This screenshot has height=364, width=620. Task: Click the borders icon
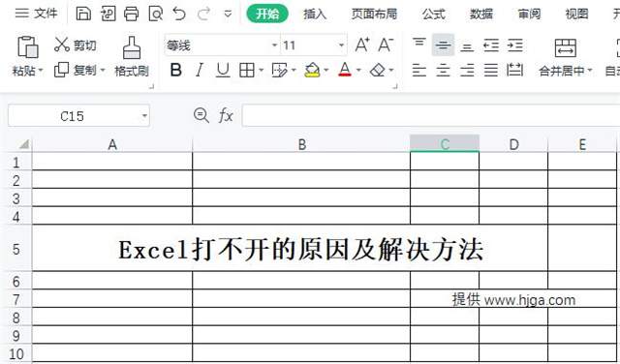pyautogui.click(x=247, y=71)
